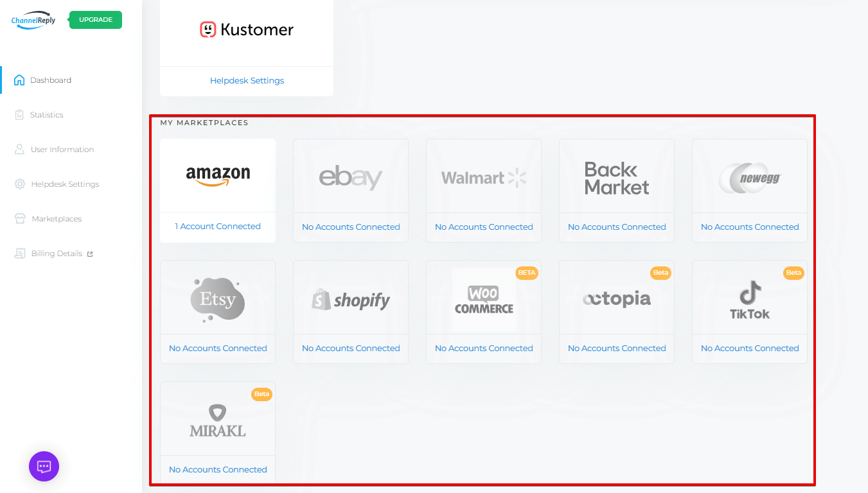Click No Accounts Connected under Shopify
This screenshot has height=493, width=868.
click(351, 349)
